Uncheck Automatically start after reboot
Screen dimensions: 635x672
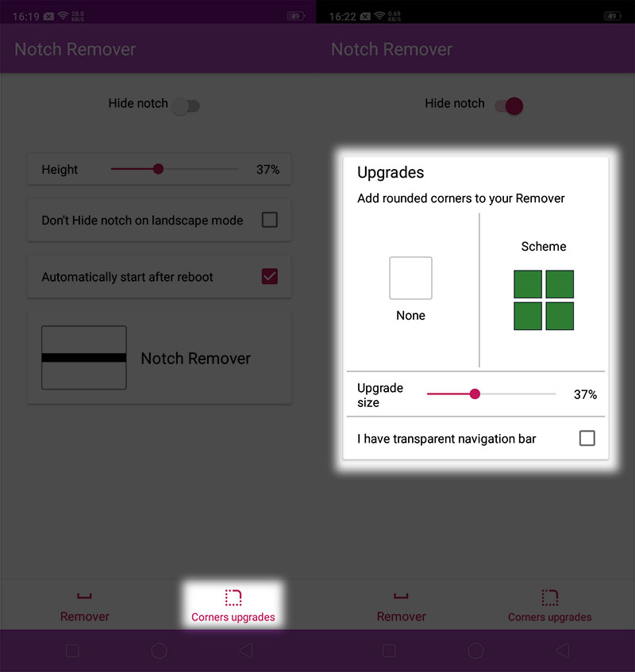click(270, 276)
